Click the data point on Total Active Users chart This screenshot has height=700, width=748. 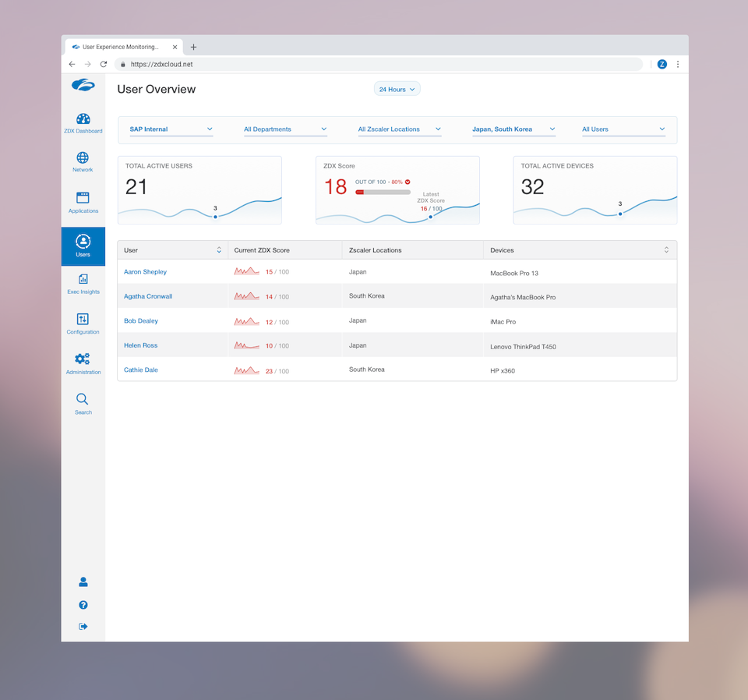click(215, 217)
